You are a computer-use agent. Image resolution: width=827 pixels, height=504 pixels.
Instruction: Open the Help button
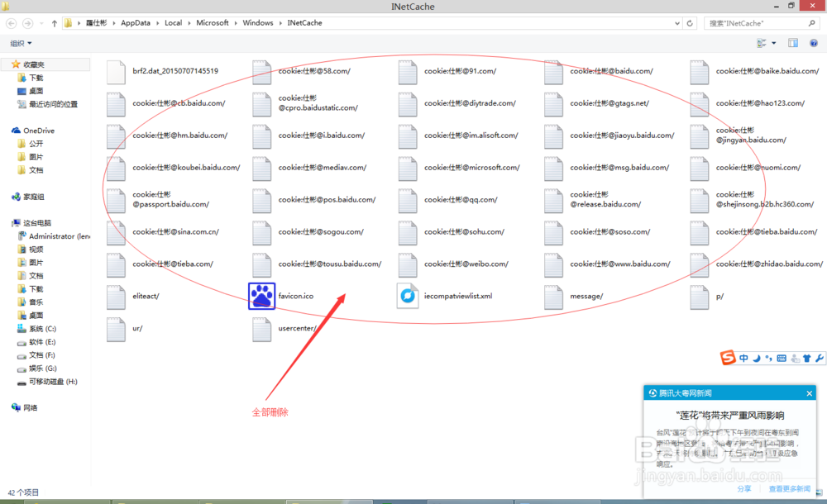click(814, 43)
